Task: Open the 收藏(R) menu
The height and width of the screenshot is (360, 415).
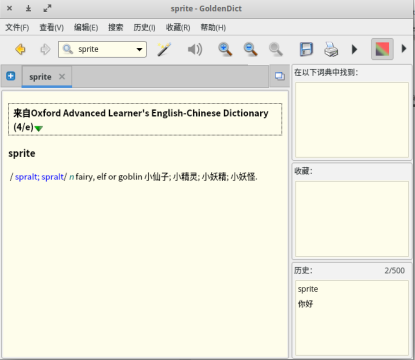Action: point(178,27)
